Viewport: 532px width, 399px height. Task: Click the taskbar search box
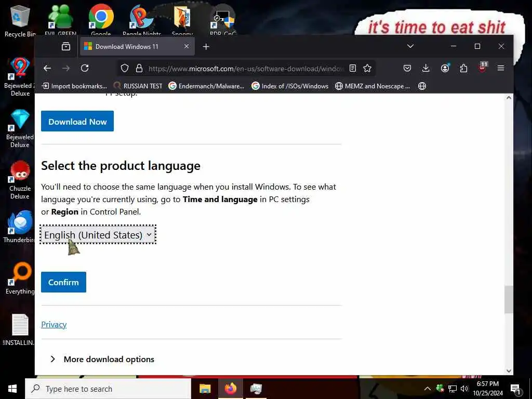coord(108,389)
